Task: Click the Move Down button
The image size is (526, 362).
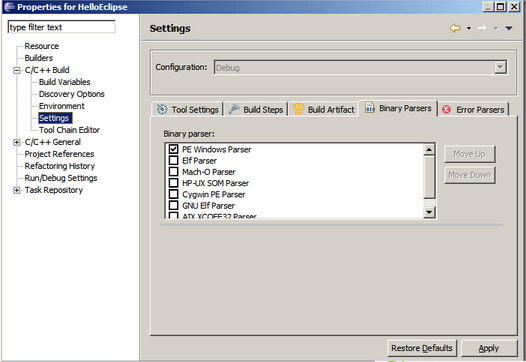Action: point(469,175)
